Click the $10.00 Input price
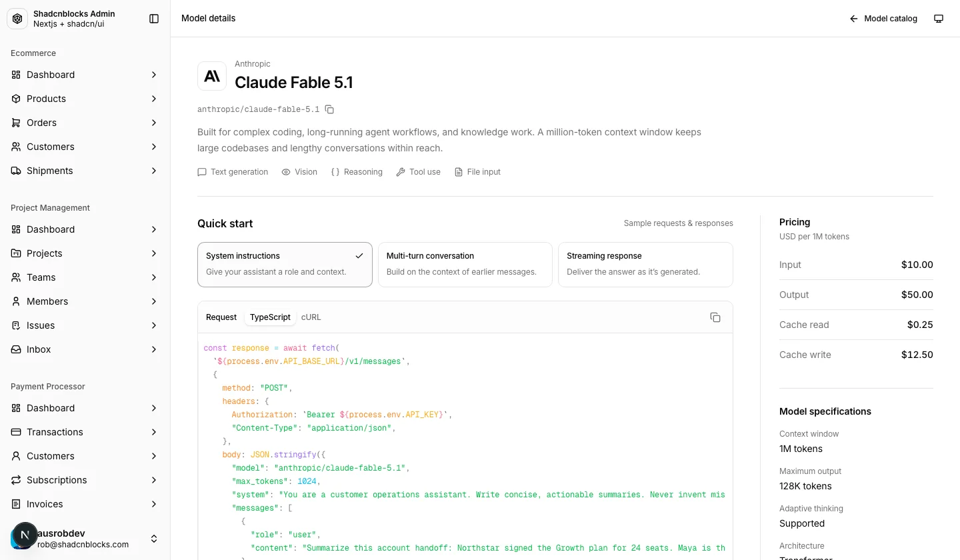The image size is (960, 560). [x=917, y=265]
